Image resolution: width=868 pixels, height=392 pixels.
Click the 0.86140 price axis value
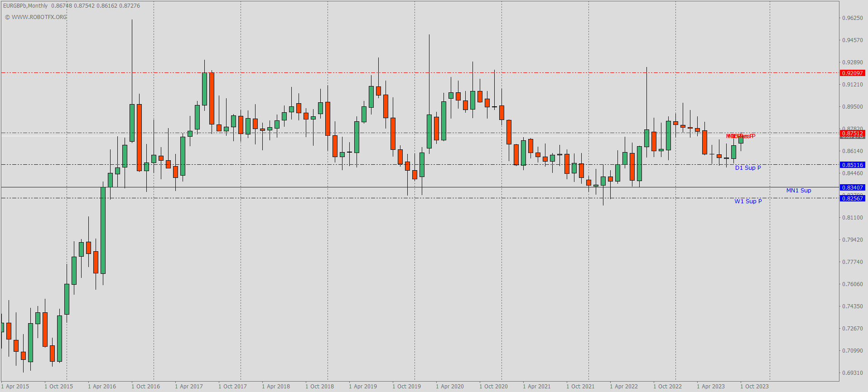coord(853,151)
